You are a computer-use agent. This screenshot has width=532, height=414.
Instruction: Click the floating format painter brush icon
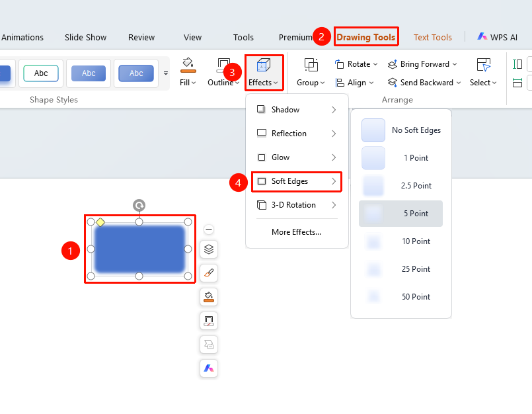pos(209,273)
